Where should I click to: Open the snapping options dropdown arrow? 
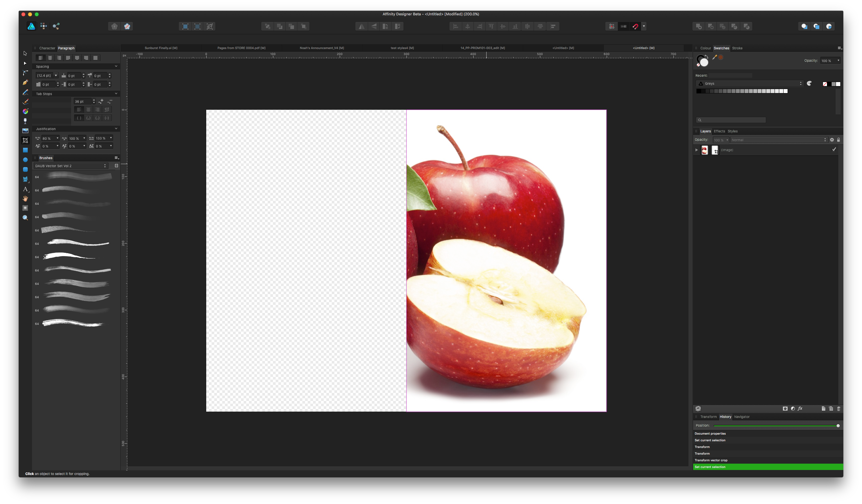(x=644, y=26)
